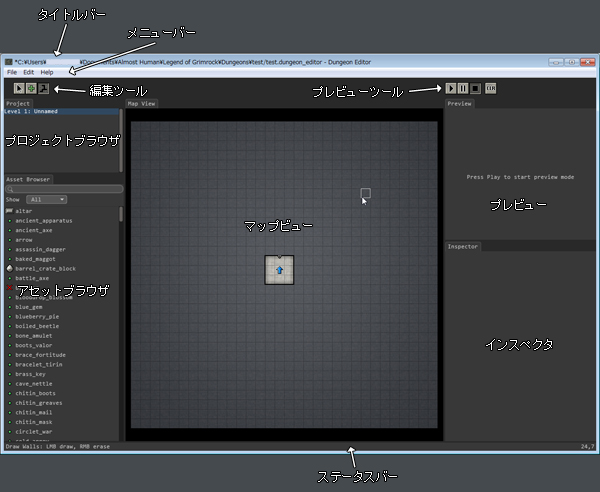Click the asset search input field
The width and height of the screenshot is (600, 492).
[65, 189]
